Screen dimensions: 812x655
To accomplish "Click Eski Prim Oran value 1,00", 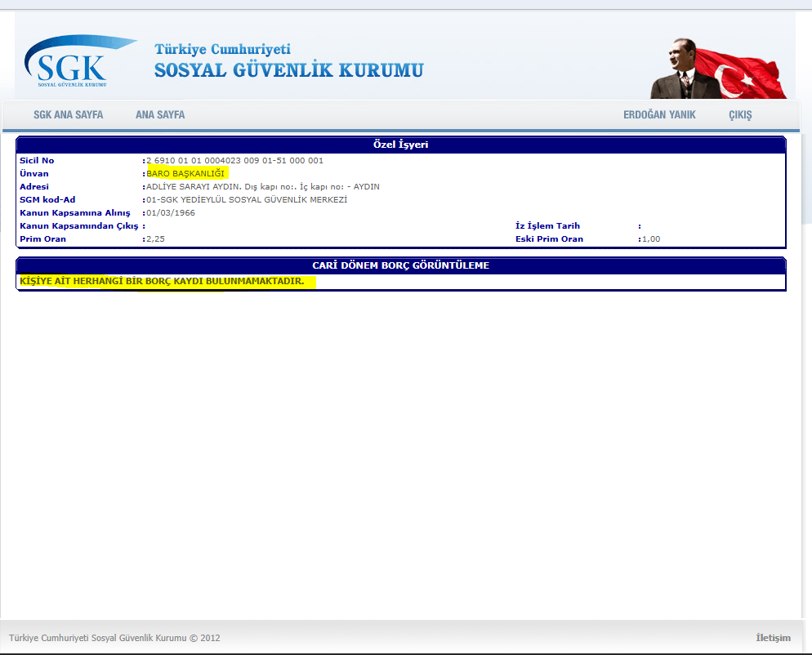I will 651,239.
